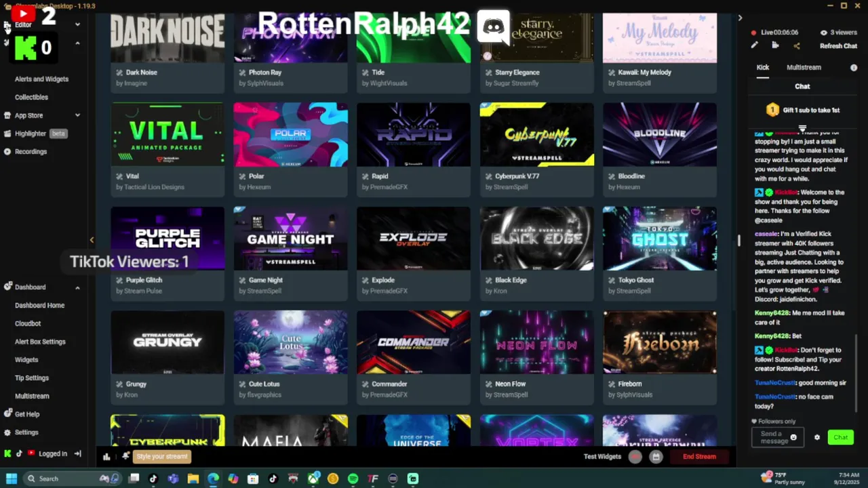Open the App Store section
The width and height of the screenshot is (868, 488).
click(x=28, y=115)
